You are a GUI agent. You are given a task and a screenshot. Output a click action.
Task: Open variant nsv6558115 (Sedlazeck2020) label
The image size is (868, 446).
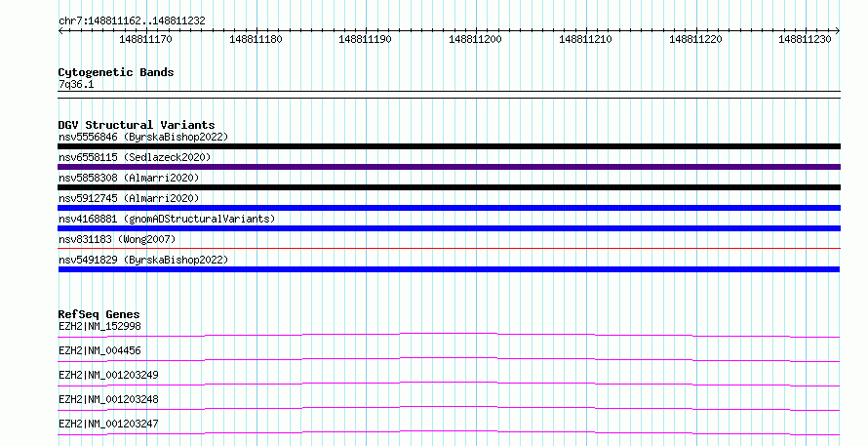coord(135,157)
